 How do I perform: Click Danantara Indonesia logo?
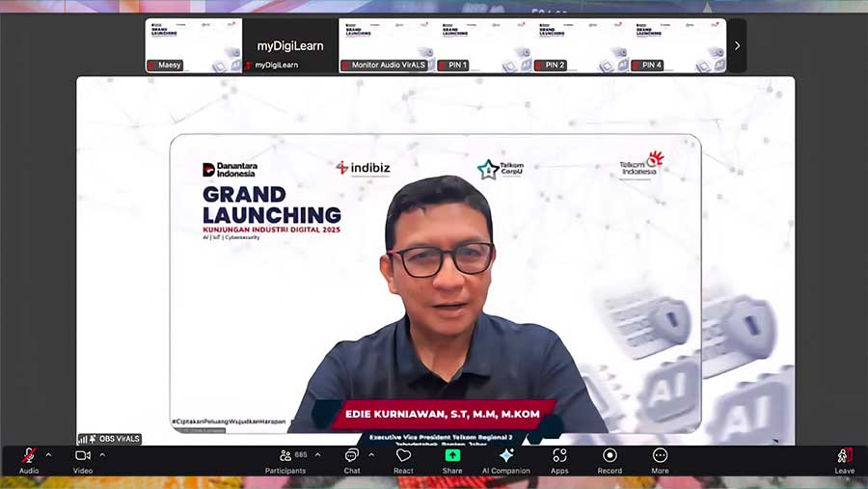(x=230, y=170)
